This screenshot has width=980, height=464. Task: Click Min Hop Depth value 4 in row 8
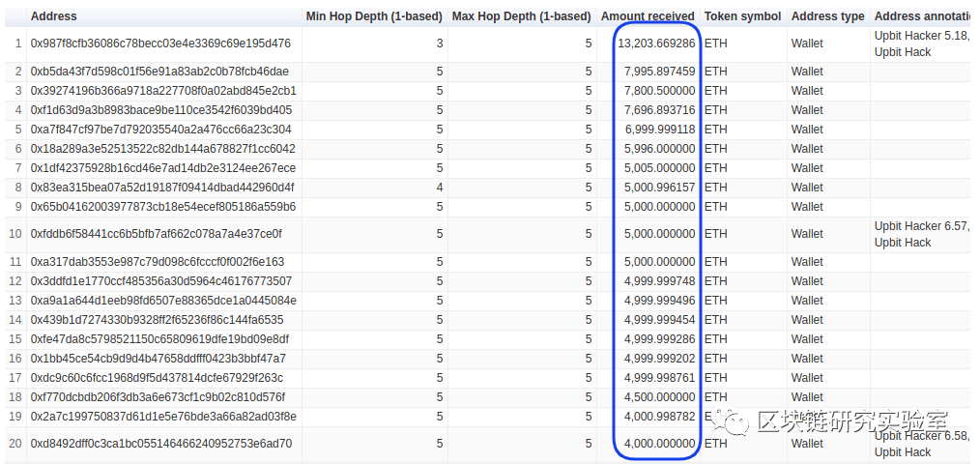pos(440,188)
